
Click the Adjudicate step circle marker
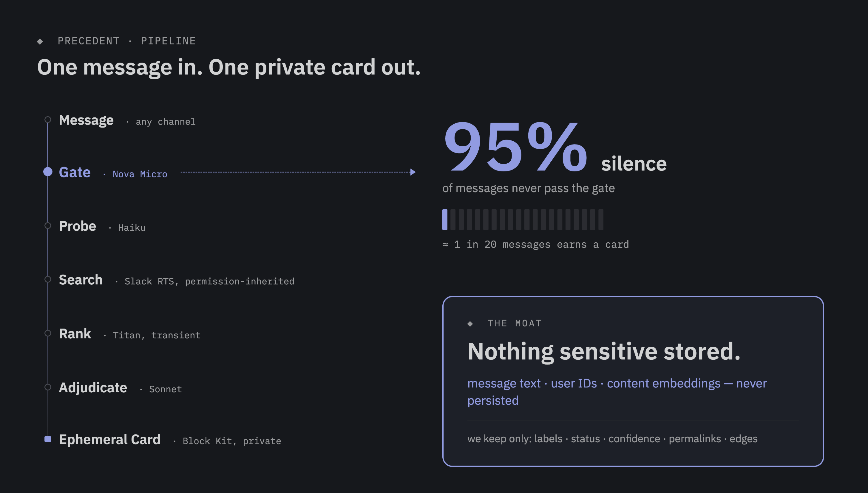(48, 387)
